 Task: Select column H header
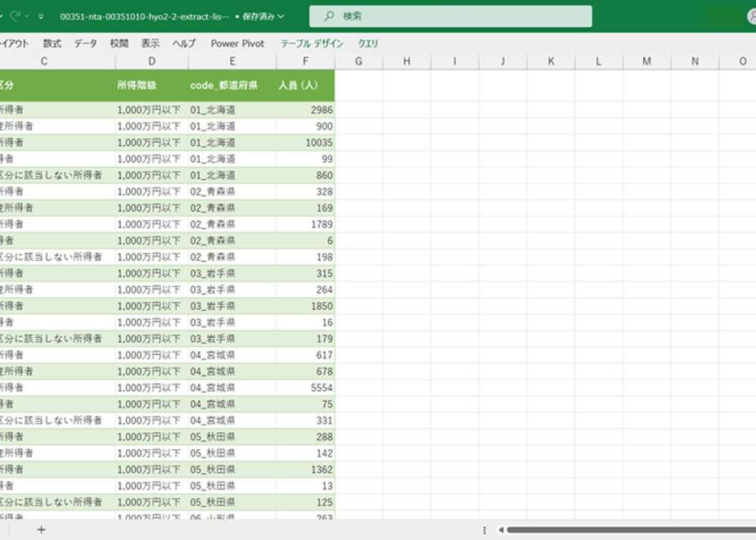point(407,61)
